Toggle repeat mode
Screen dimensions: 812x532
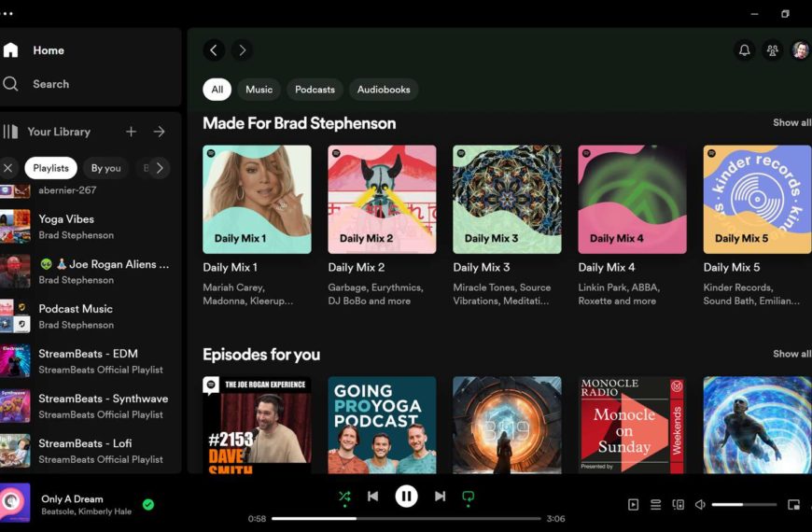[469, 497]
